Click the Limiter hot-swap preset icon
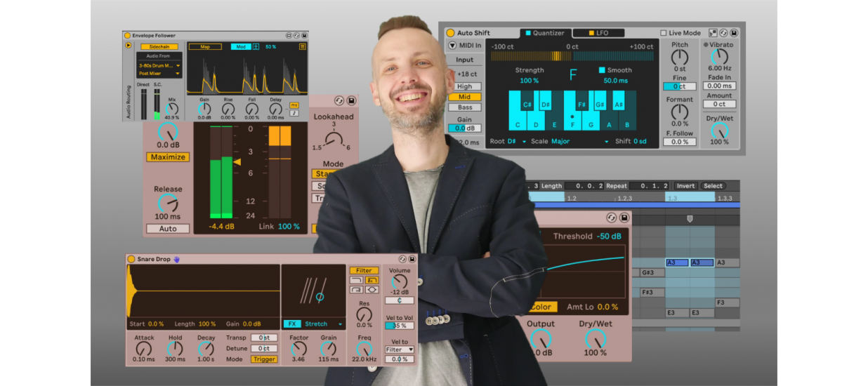 point(338,101)
